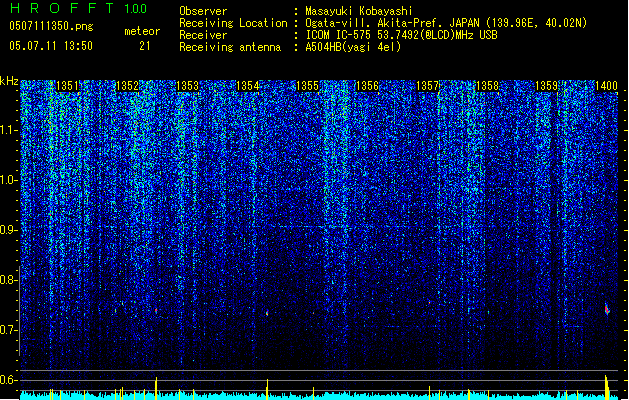Click the 1356 time marker

click(x=367, y=86)
